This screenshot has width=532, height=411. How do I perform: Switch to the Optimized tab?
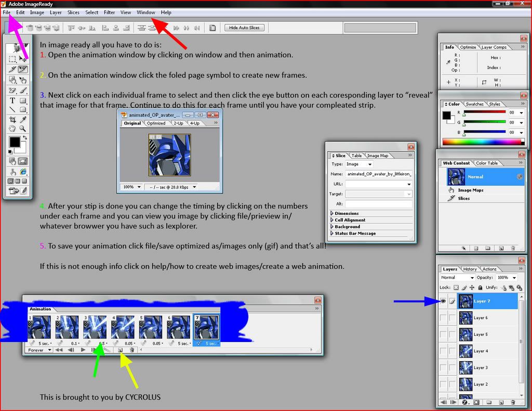(x=156, y=124)
